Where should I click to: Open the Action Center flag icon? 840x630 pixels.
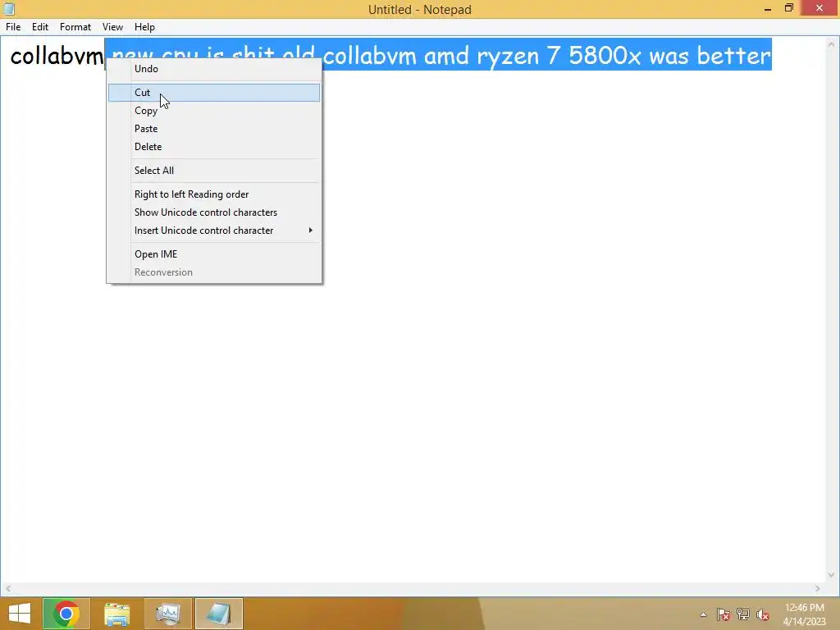tap(724, 614)
